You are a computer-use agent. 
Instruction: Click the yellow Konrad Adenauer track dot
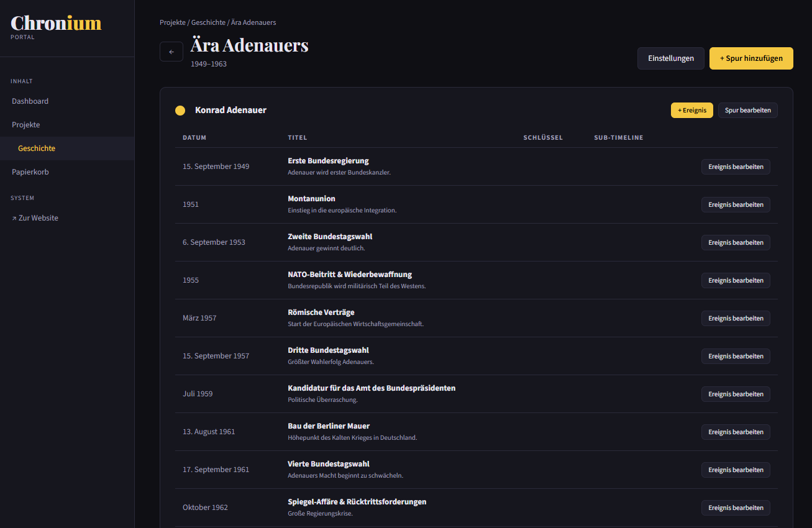pyautogui.click(x=180, y=111)
